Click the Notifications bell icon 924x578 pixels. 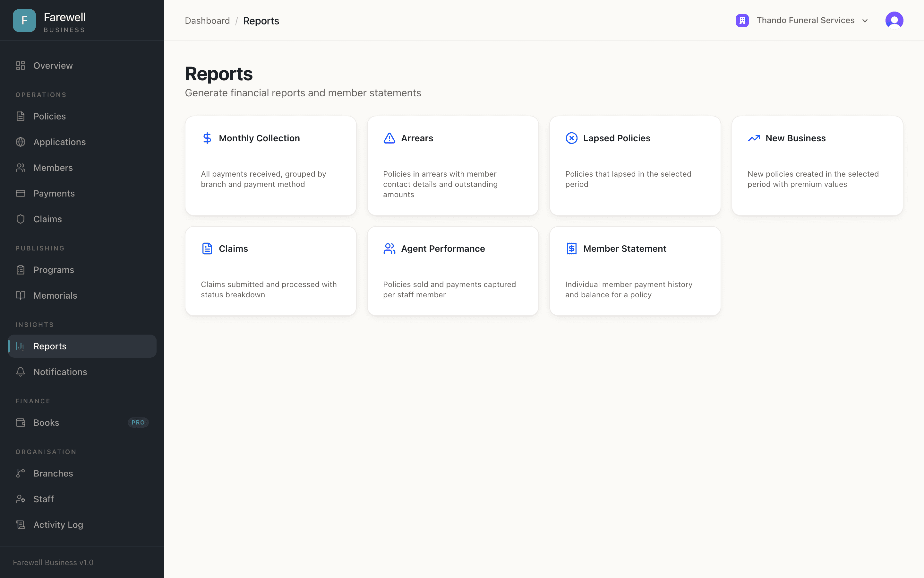[x=21, y=372]
